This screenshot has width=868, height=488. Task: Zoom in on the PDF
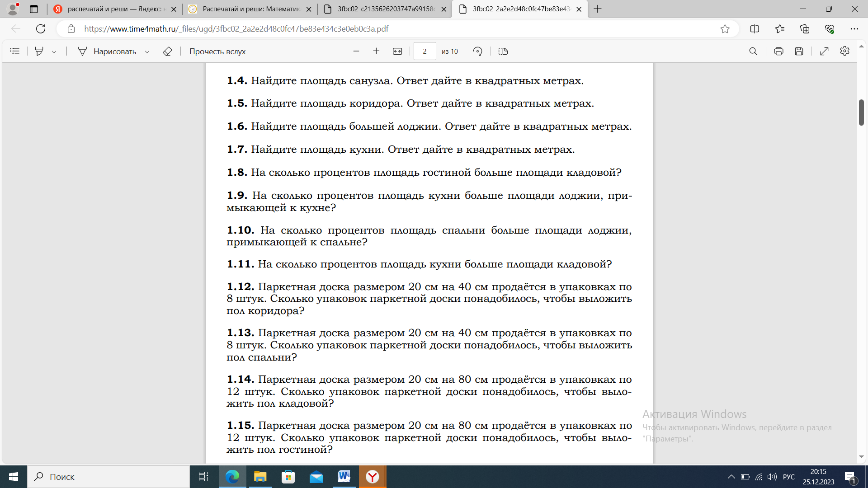[376, 51]
